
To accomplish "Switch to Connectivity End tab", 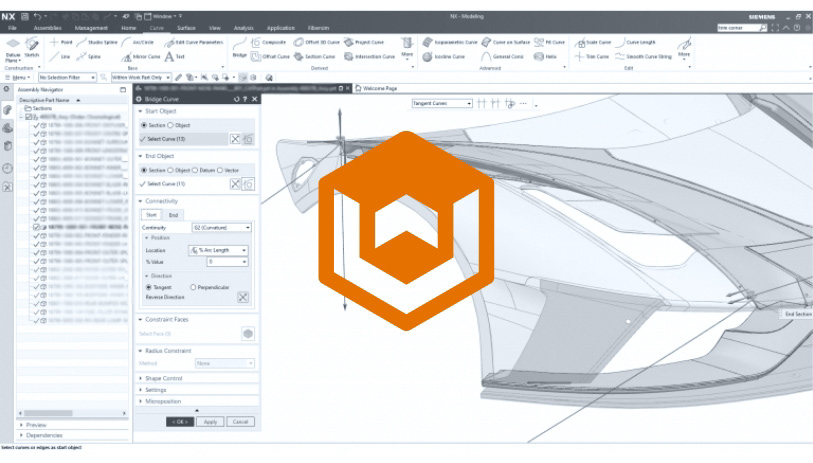I will point(173,215).
